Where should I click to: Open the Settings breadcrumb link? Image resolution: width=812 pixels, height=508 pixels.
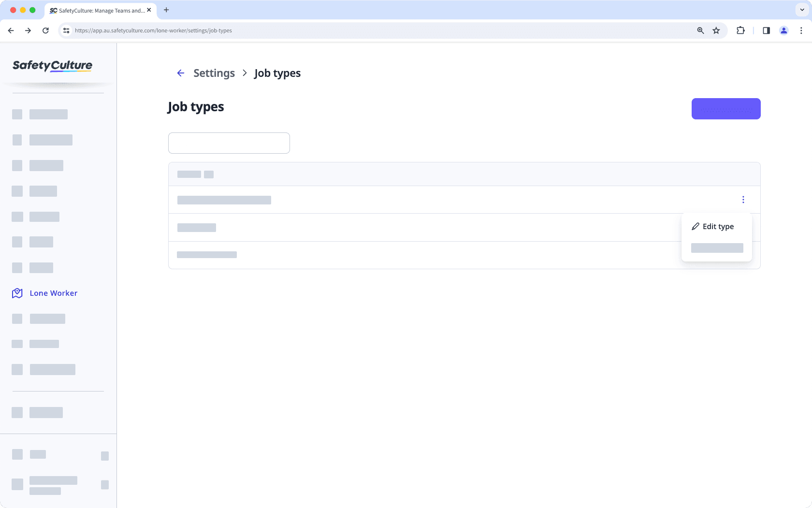pyautogui.click(x=214, y=73)
